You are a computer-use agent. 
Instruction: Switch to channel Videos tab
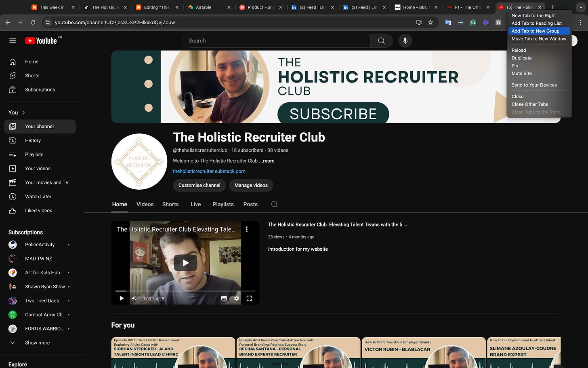pyautogui.click(x=145, y=204)
